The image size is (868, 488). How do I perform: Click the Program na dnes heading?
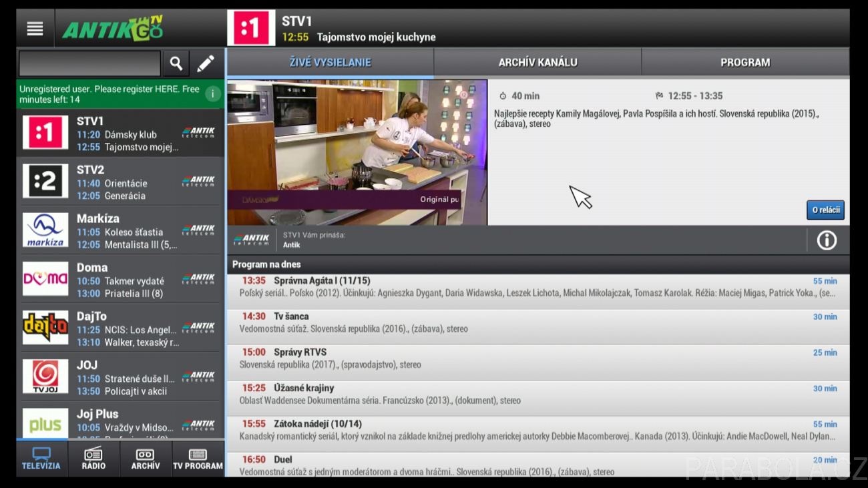[266, 264]
